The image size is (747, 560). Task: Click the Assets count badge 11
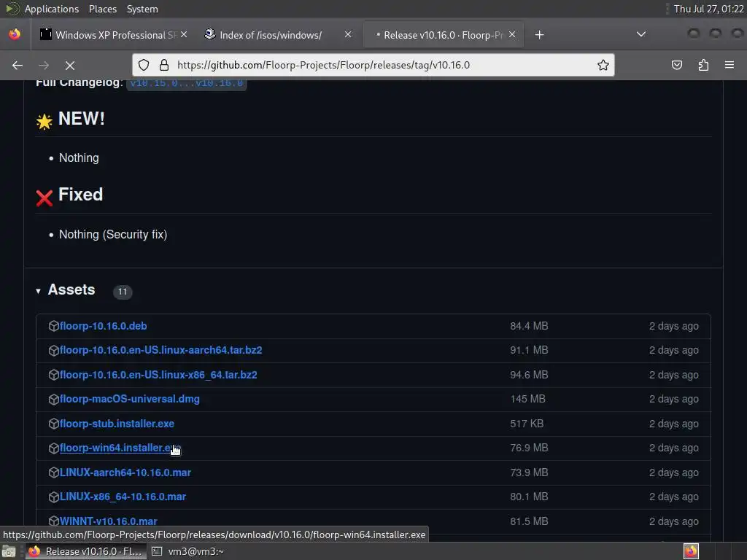(123, 292)
